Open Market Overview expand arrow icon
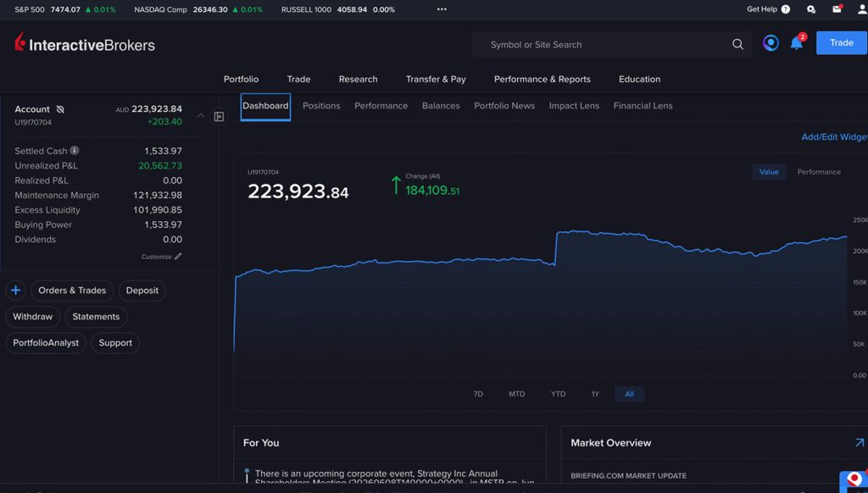 click(860, 443)
